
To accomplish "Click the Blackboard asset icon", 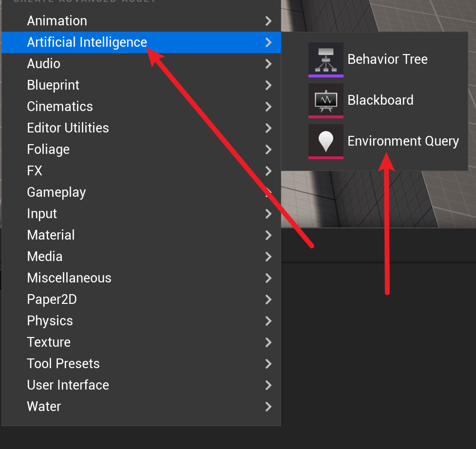I will 325,100.
